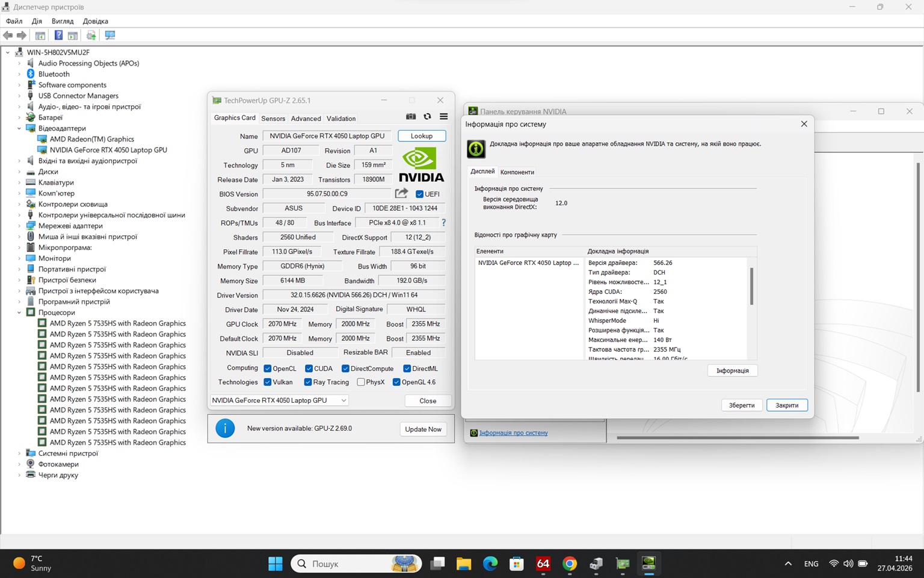This screenshot has width=924, height=578.
Task: Click the Lookup button
Action: point(422,136)
